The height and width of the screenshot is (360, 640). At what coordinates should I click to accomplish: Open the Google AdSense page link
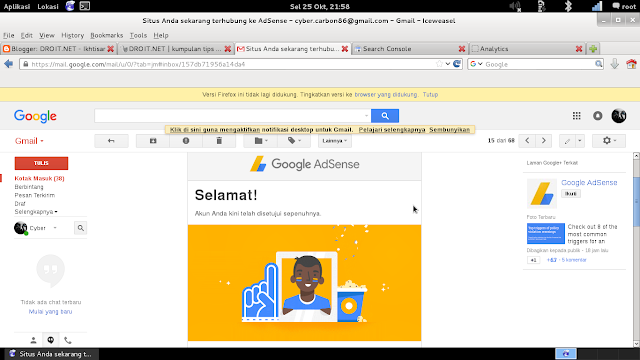tap(589, 183)
